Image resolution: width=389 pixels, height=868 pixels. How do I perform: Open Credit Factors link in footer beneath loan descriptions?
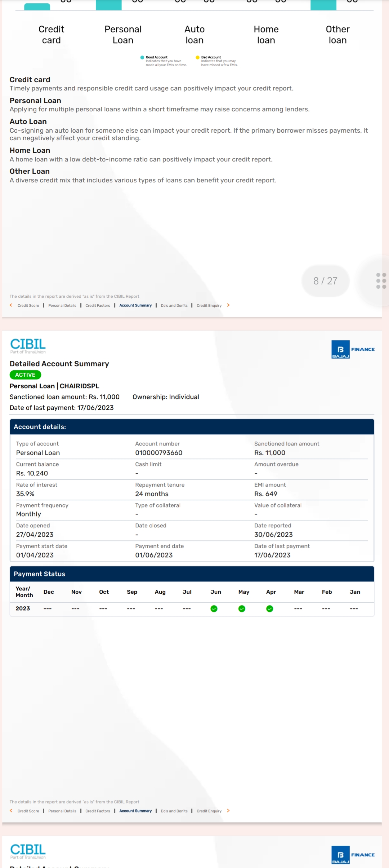point(98,306)
